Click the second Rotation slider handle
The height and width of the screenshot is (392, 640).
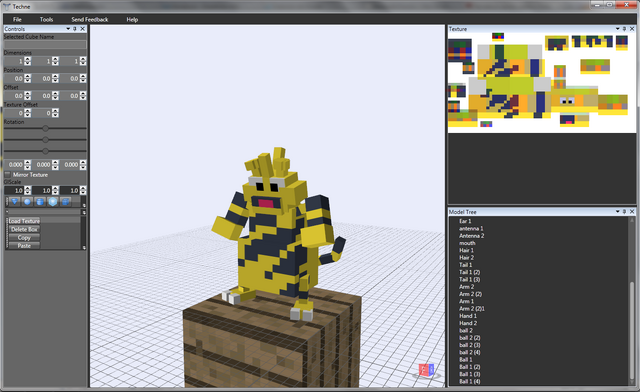(45, 140)
